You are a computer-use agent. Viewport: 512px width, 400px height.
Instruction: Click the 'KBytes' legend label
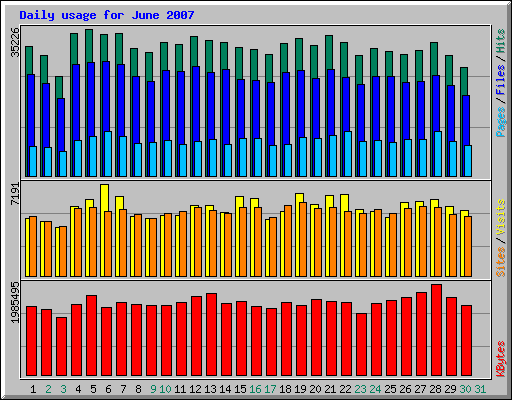pyautogui.click(x=501, y=359)
